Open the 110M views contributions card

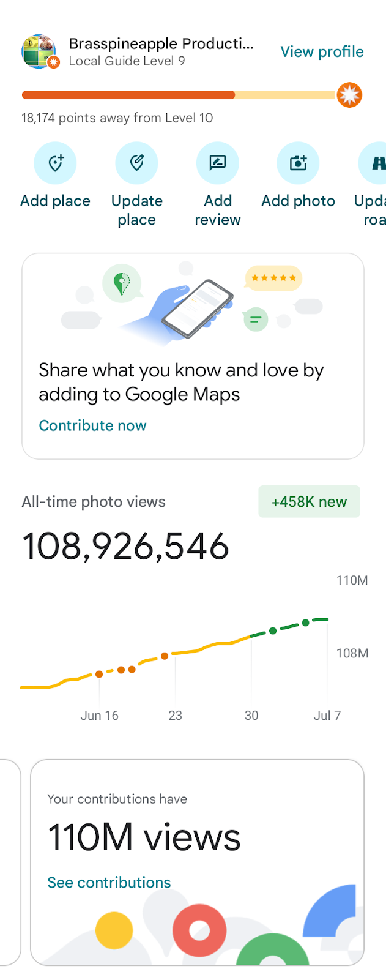pos(197,862)
